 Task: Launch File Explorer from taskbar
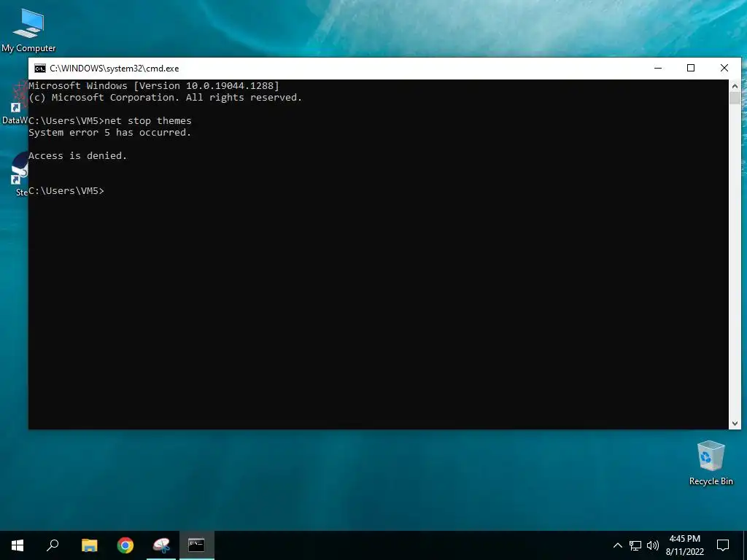coord(89,545)
